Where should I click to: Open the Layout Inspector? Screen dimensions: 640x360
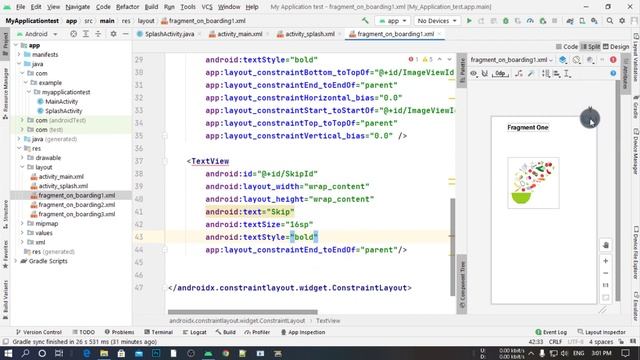[602, 332]
